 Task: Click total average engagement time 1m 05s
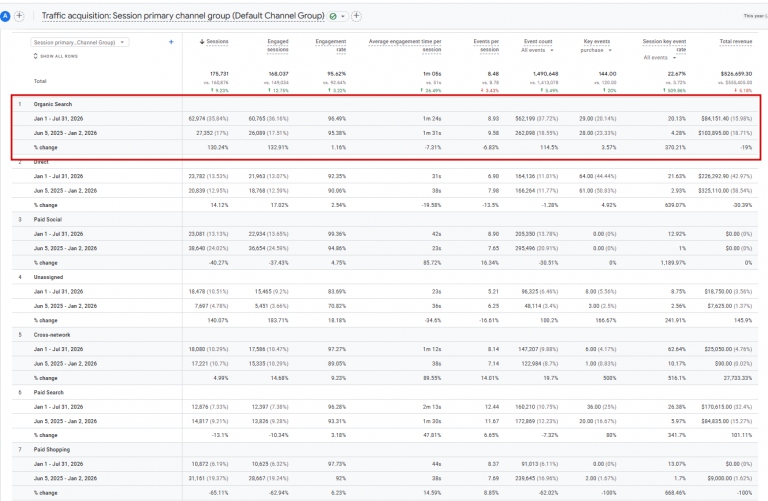pyautogui.click(x=432, y=74)
